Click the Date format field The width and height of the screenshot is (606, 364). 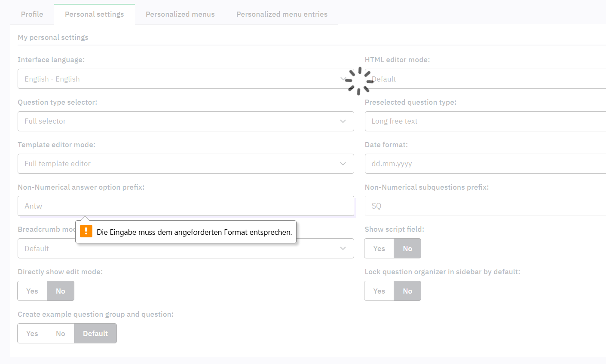[486, 164]
